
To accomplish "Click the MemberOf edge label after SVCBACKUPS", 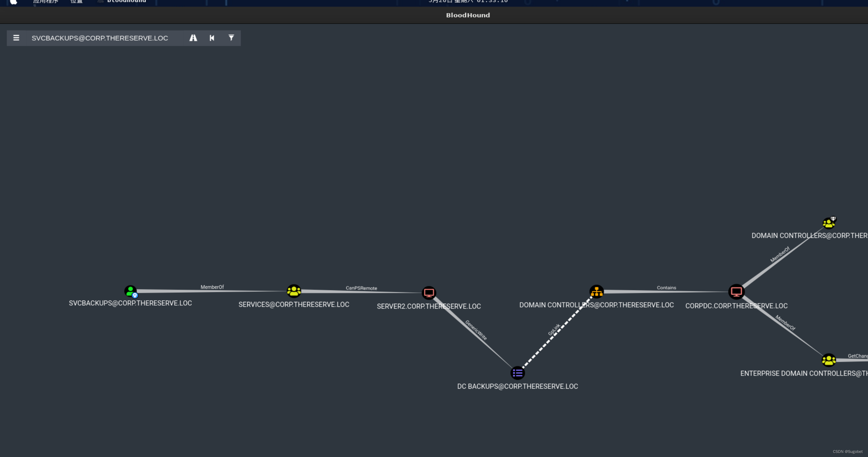I will coord(212,287).
